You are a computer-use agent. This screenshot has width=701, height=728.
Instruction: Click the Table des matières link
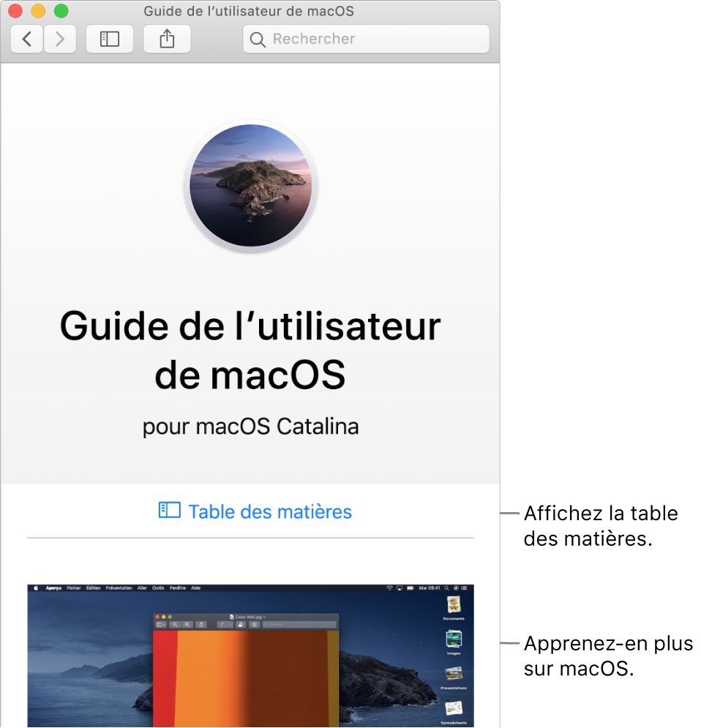270,511
